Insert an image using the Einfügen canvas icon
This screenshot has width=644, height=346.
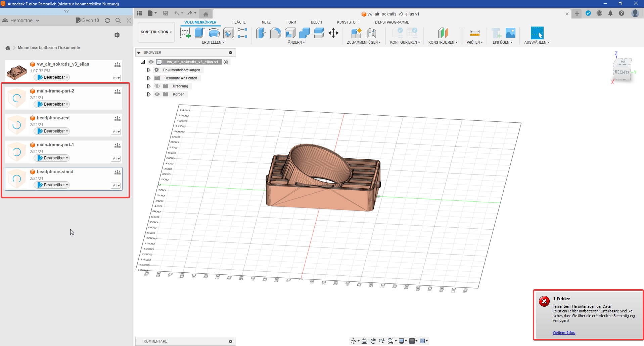[x=511, y=33]
